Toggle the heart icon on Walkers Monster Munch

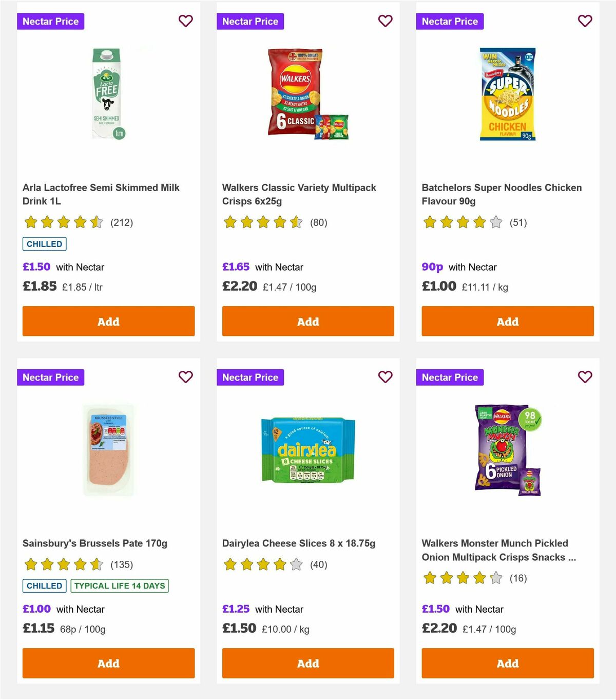click(x=585, y=377)
